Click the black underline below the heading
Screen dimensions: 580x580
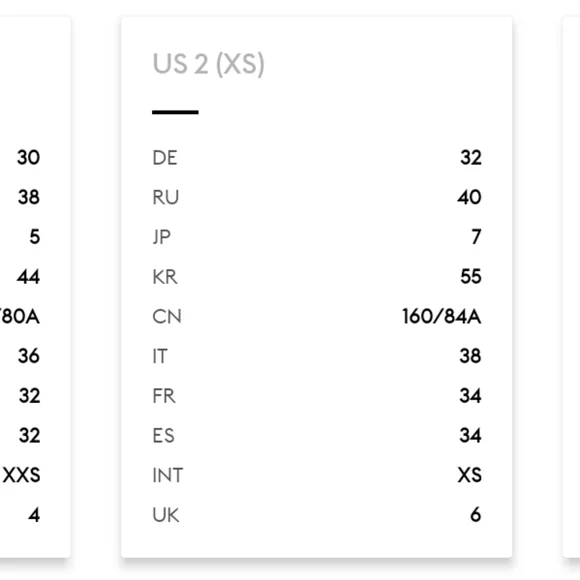point(175,112)
